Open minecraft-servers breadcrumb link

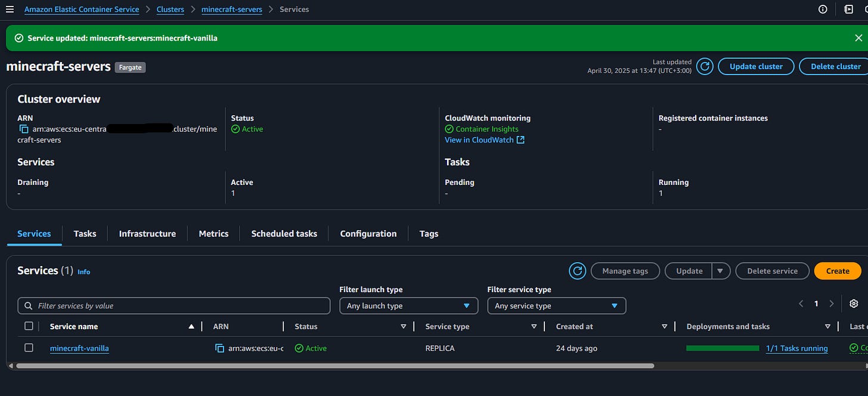(232, 10)
